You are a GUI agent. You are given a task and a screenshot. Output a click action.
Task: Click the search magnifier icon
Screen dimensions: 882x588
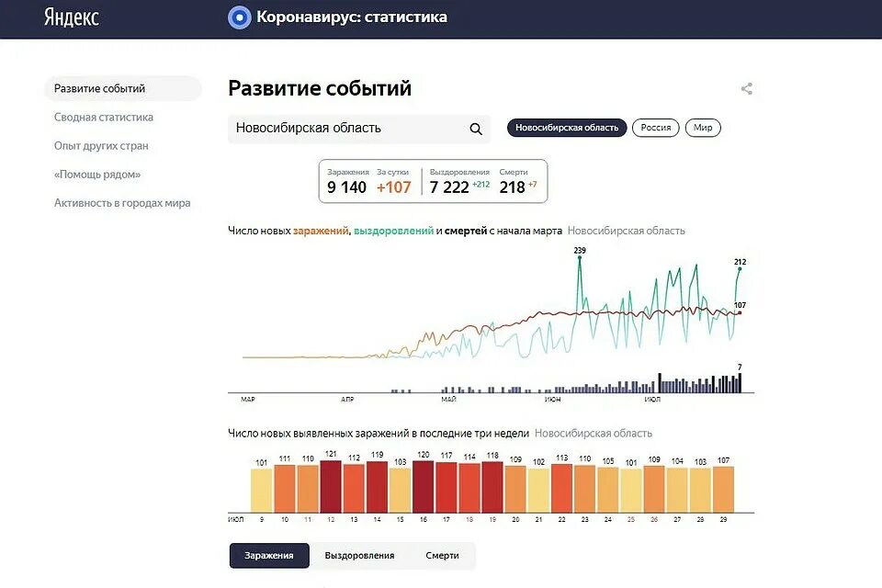[x=476, y=129]
